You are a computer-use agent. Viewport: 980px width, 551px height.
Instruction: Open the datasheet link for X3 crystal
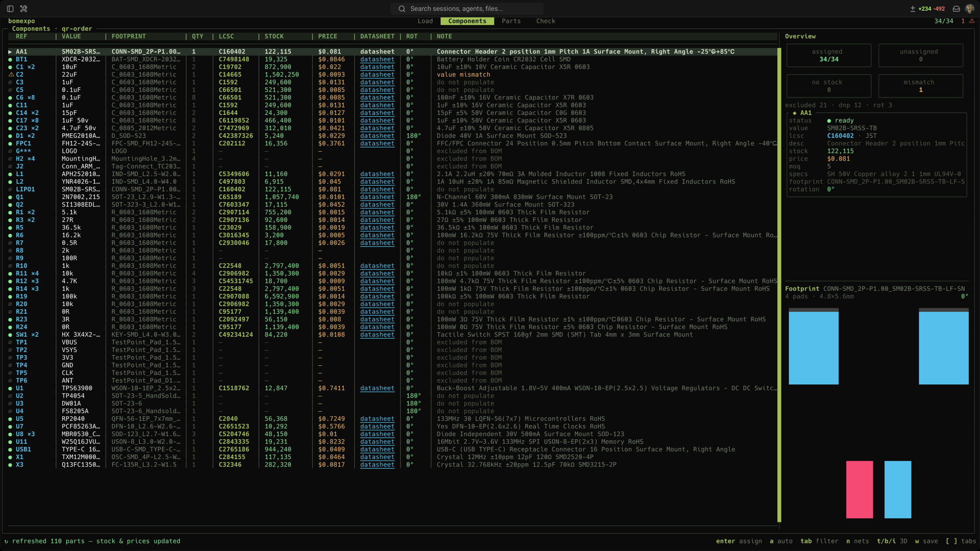[x=377, y=465]
